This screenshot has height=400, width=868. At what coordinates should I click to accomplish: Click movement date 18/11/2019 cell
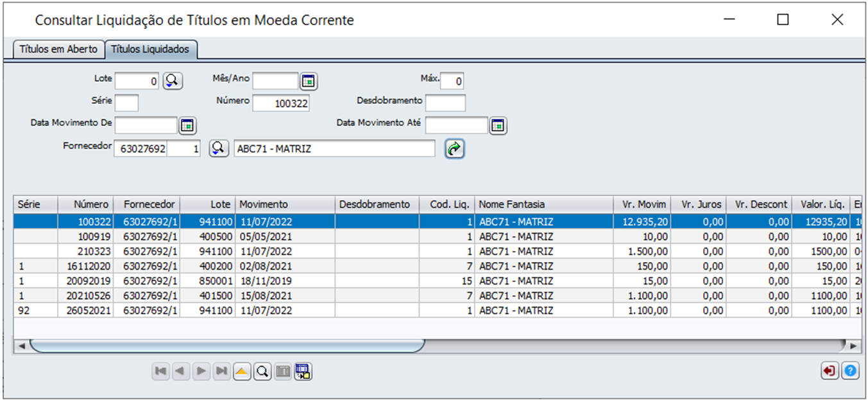click(x=285, y=281)
